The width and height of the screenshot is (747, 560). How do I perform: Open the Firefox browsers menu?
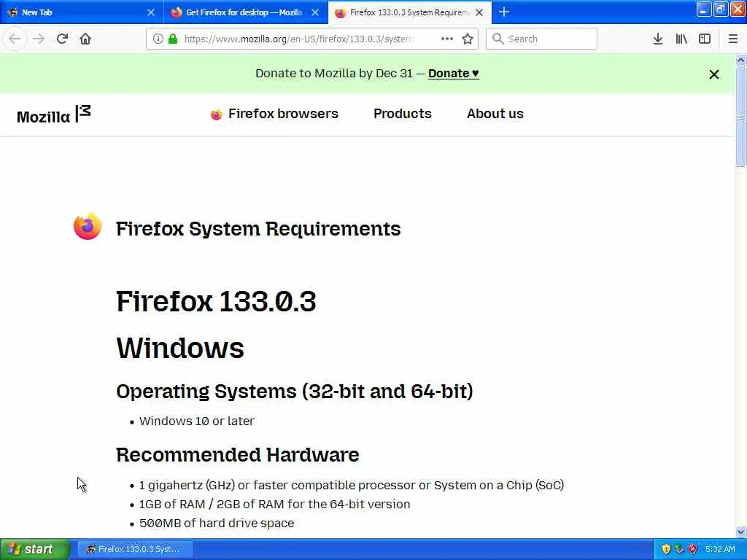point(274,114)
